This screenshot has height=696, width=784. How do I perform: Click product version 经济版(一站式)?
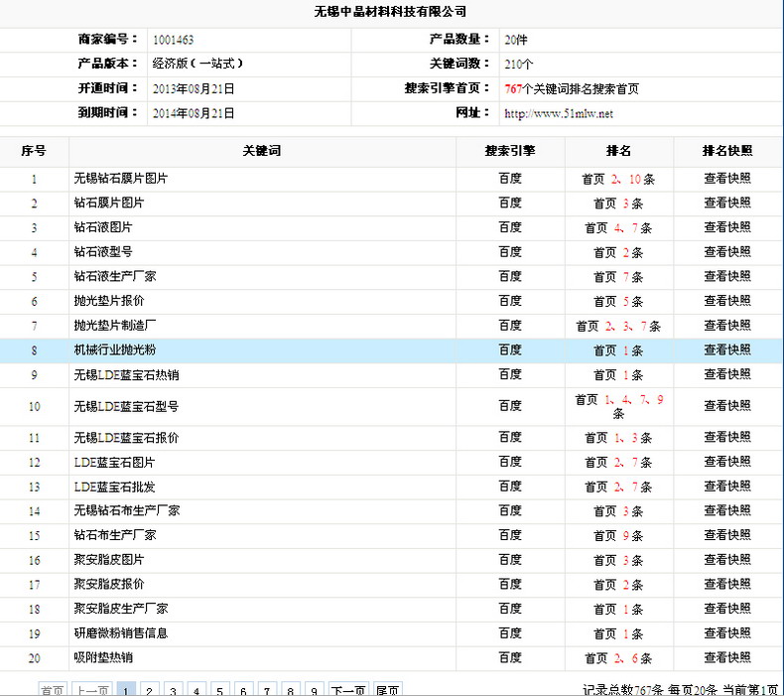pos(197,64)
